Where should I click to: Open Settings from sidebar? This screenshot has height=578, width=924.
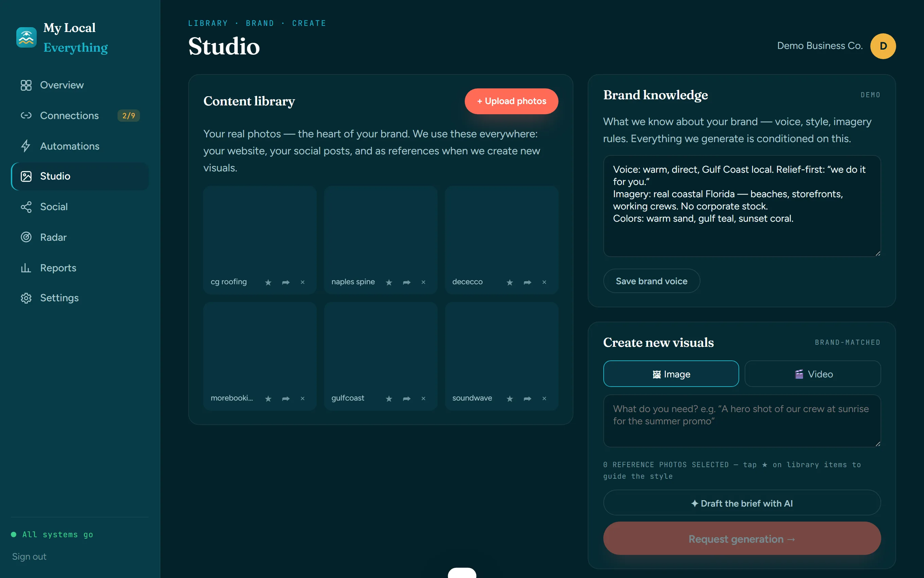(80, 298)
